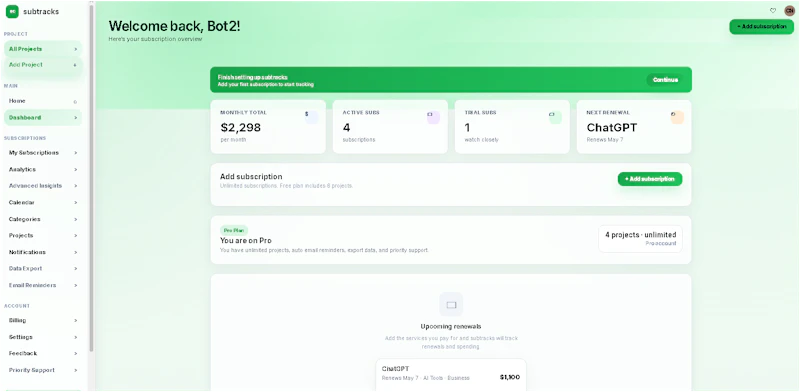Open Settings in the sidebar
Image resolution: width=800 pixels, height=392 pixels.
(43, 337)
